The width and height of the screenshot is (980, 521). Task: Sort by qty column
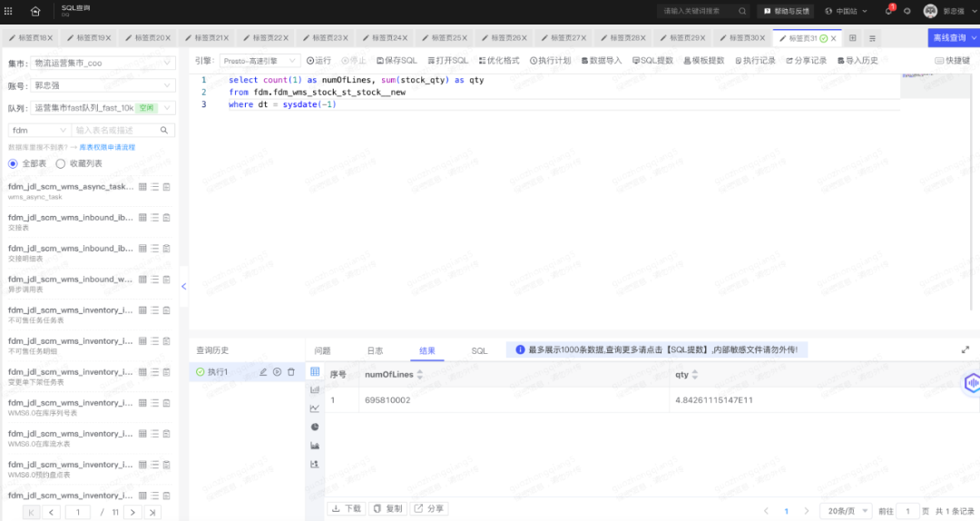(694, 374)
